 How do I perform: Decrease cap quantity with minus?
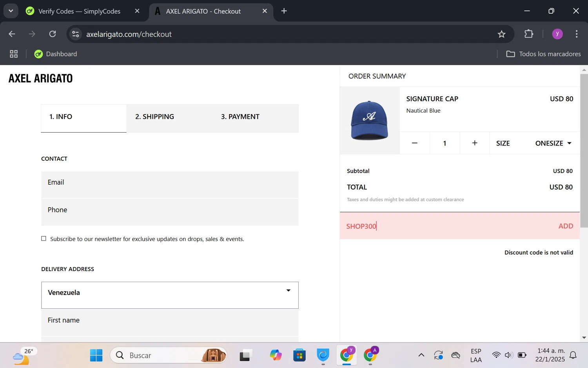click(415, 143)
